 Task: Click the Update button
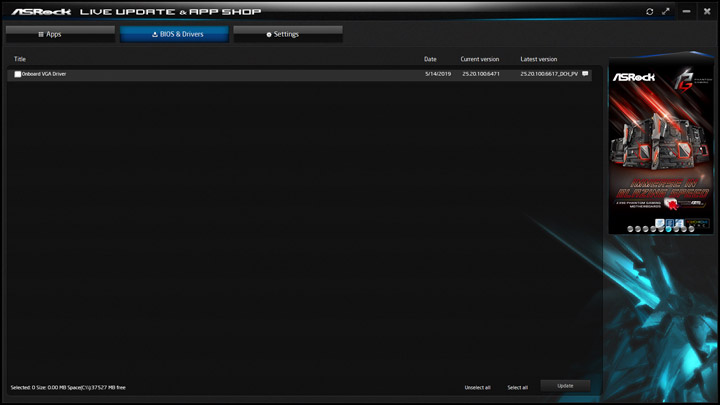(565, 386)
